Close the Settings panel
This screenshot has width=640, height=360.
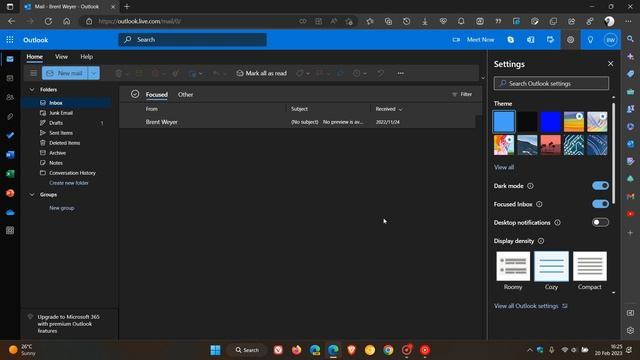click(610, 64)
